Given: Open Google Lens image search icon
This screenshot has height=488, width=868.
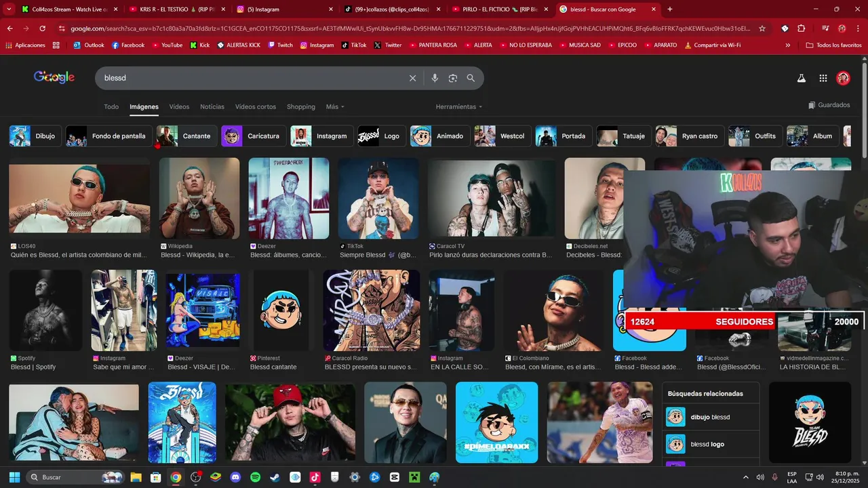Looking at the screenshot, I should (x=453, y=78).
